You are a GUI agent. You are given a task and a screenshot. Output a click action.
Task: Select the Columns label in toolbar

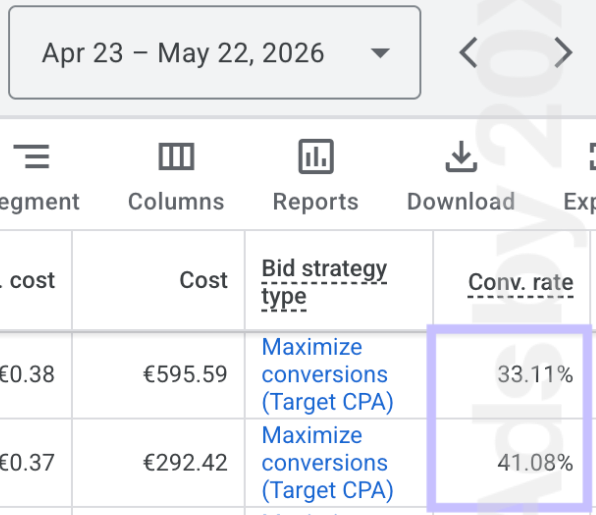(176, 201)
